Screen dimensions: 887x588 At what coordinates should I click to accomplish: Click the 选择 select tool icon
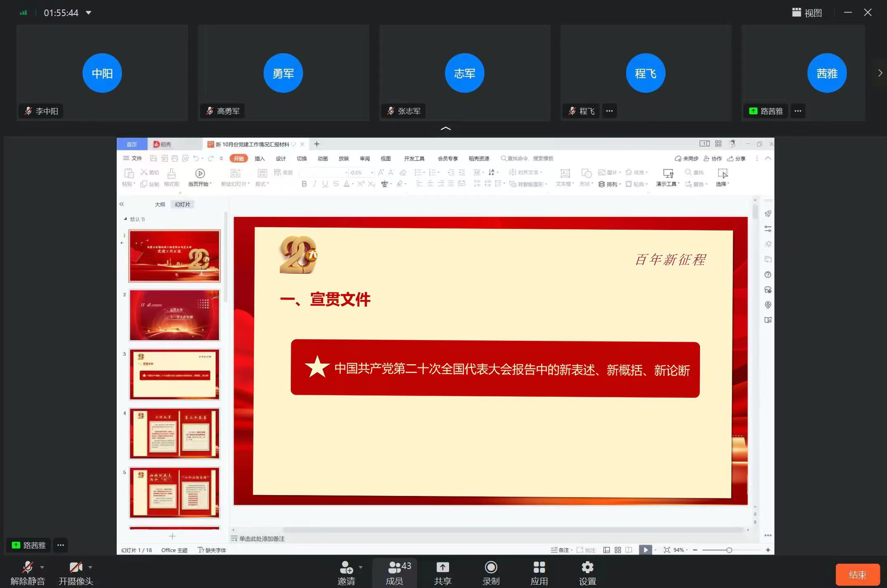(x=722, y=174)
